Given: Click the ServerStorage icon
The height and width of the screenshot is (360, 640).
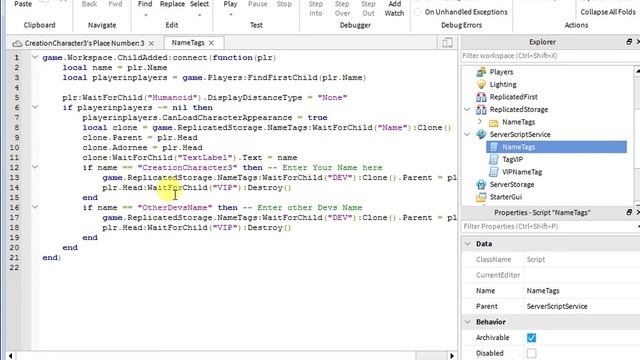Looking at the screenshot, I should tap(481, 184).
